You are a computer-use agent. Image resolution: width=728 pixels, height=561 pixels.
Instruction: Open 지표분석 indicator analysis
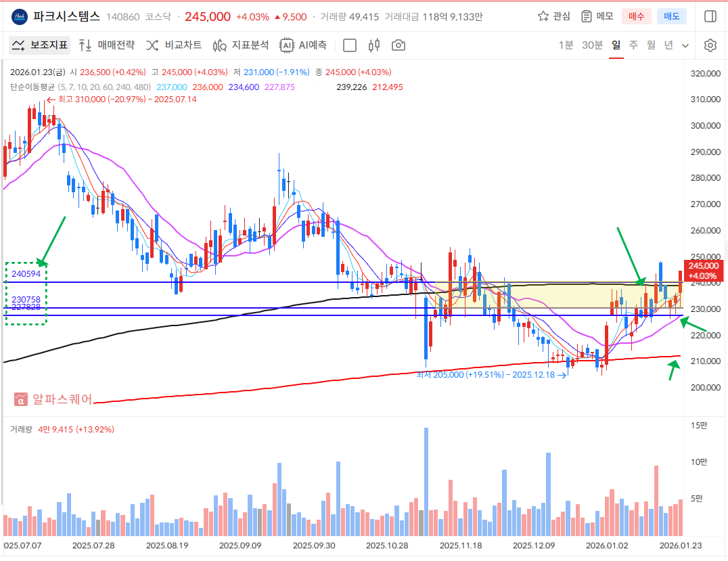point(241,45)
